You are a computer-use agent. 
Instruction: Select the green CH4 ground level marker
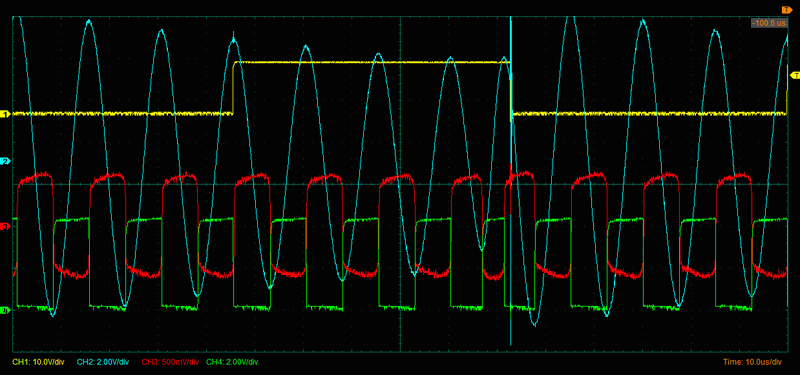coord(6,310)
